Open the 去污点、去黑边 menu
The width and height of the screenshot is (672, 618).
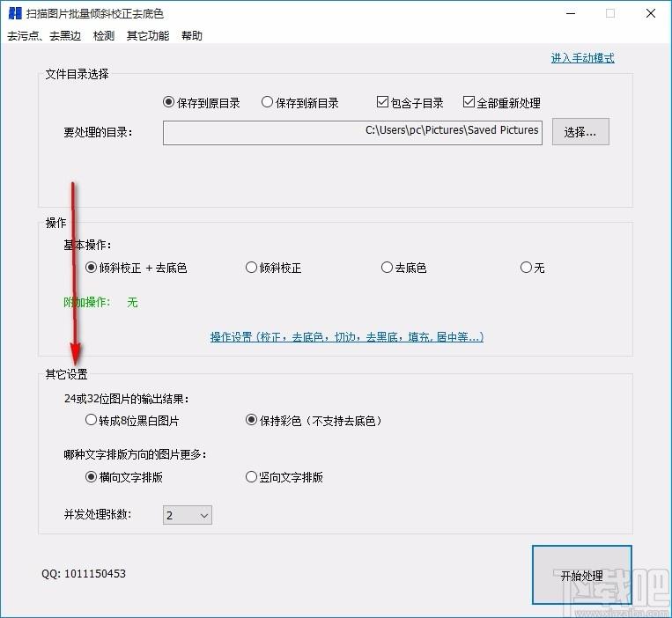(x=44, y=35)
